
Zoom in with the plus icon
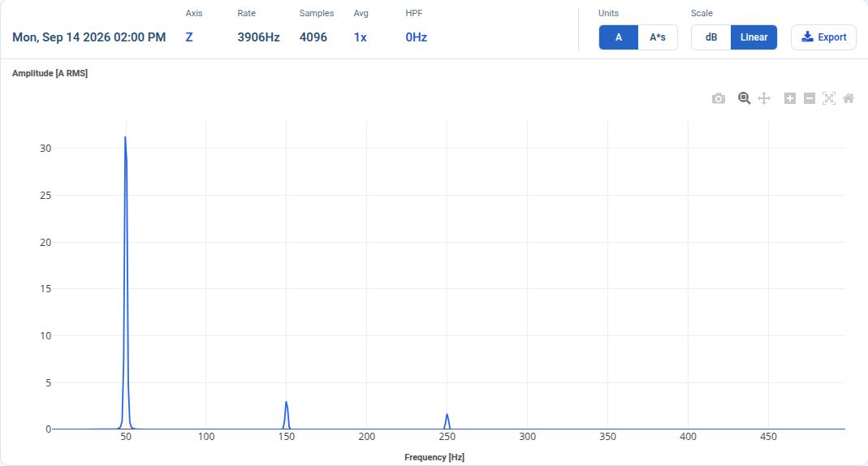pos(790,98)
